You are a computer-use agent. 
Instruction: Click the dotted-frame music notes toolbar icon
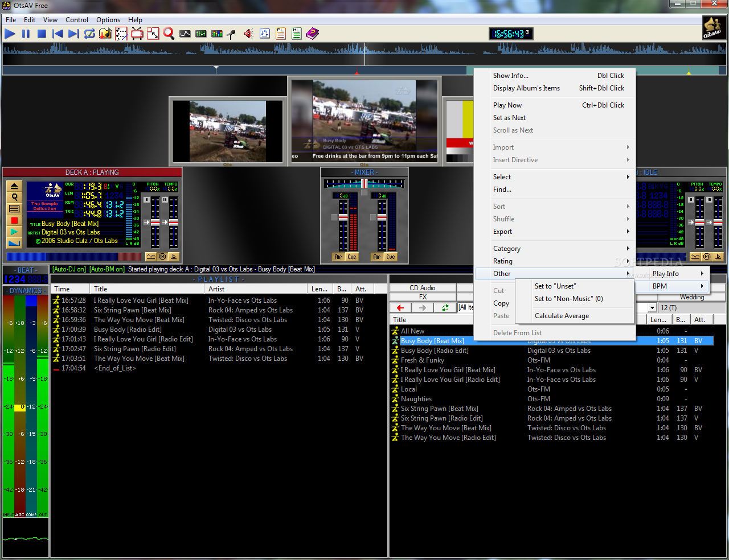point(121,34)
